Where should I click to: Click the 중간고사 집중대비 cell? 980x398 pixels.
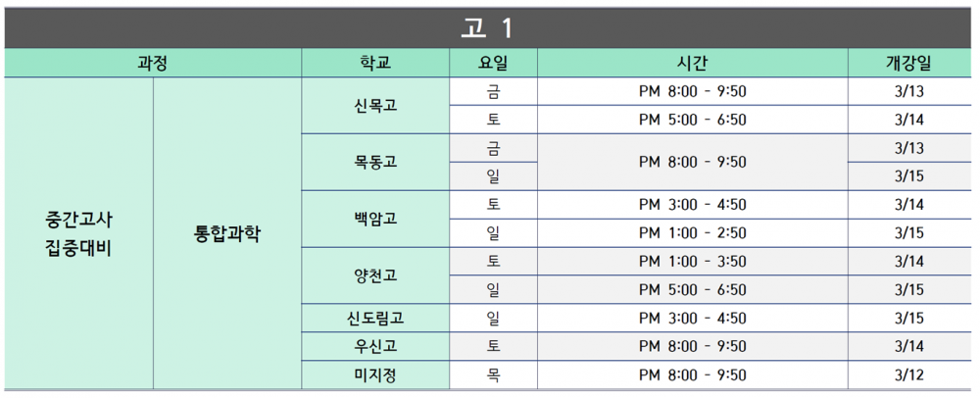pos(78,233)
